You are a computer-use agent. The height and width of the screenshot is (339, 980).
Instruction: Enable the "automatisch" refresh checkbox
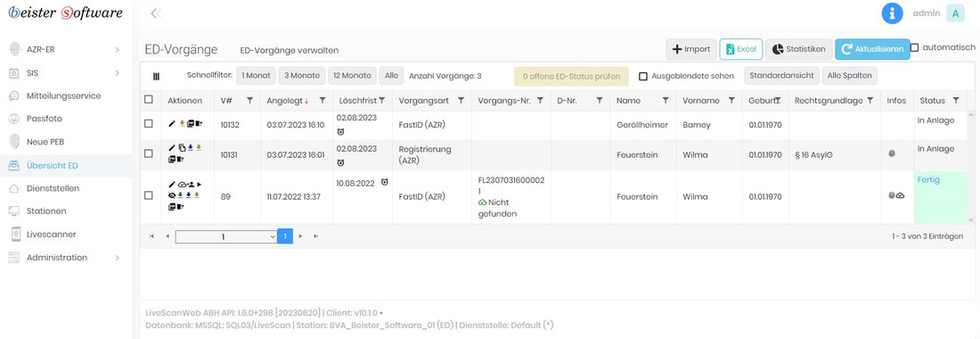pos(914,47)
